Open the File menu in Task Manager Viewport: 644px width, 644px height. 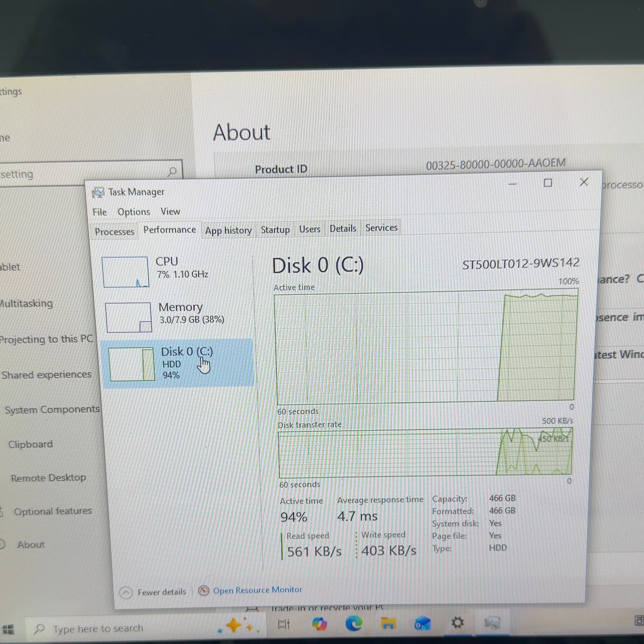(100, 213)
